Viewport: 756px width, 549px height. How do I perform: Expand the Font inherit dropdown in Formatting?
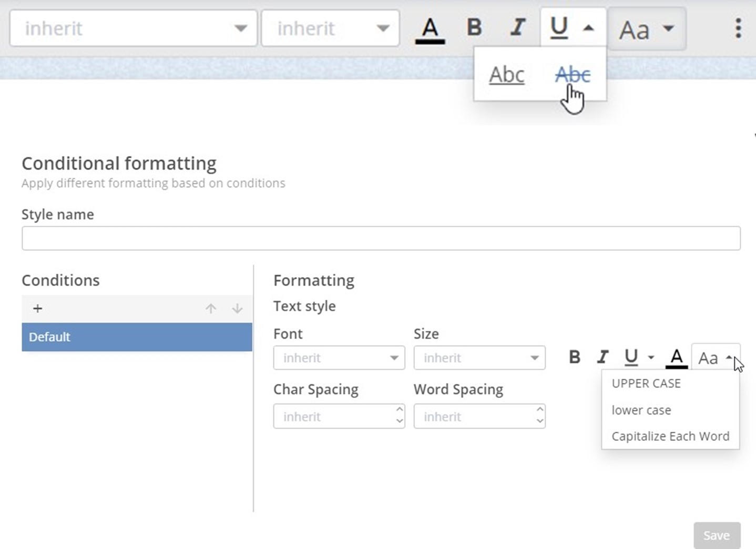[339, 358]
